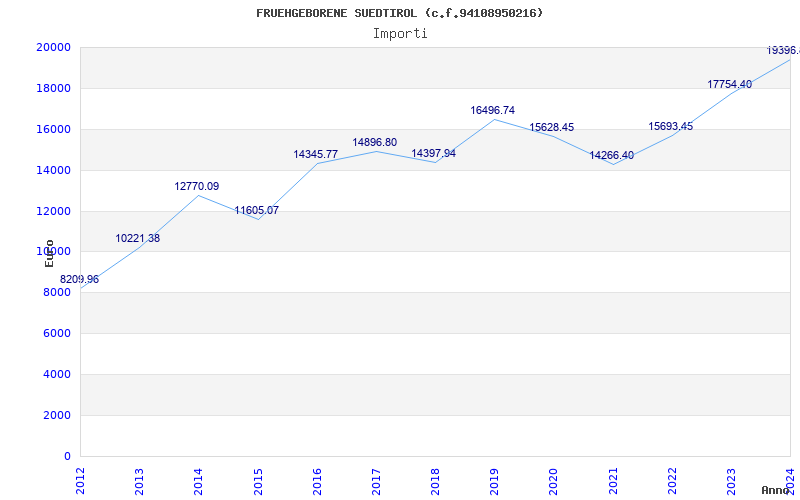The height and width of the screenshot is (500, 800).
Task: Click the 12000 y-axis label
Action: click(x=53, y=211)
